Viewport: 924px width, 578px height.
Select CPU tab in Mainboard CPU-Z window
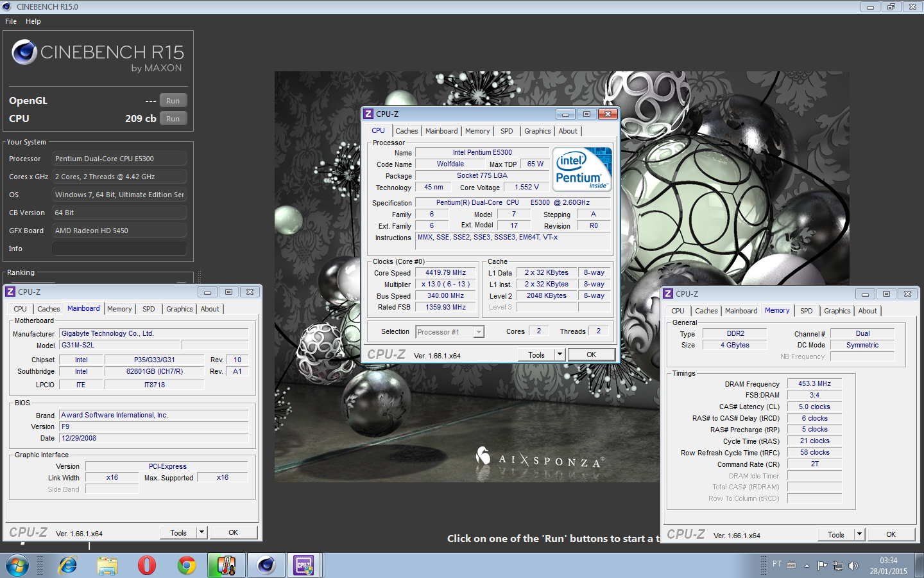click(x=21, y=309)
